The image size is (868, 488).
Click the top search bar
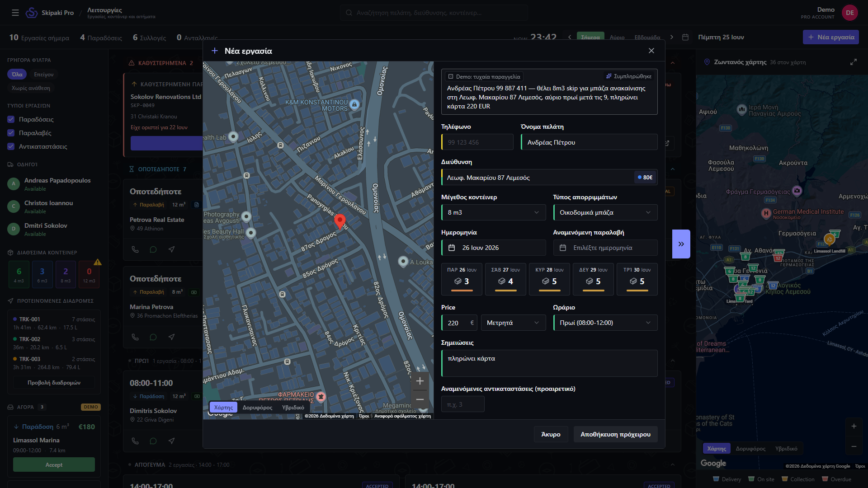(x=434, y=13)
